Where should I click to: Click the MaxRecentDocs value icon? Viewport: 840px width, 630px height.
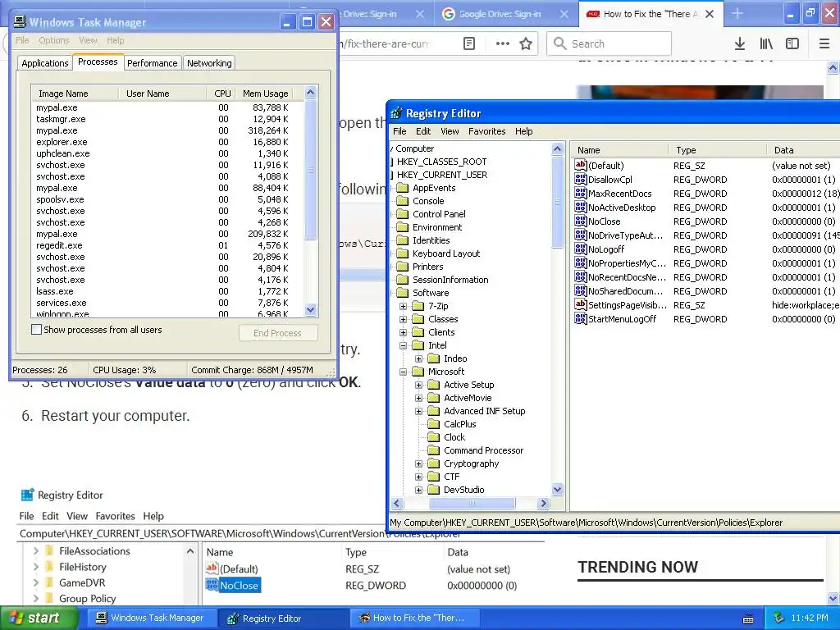click(580, 193)
